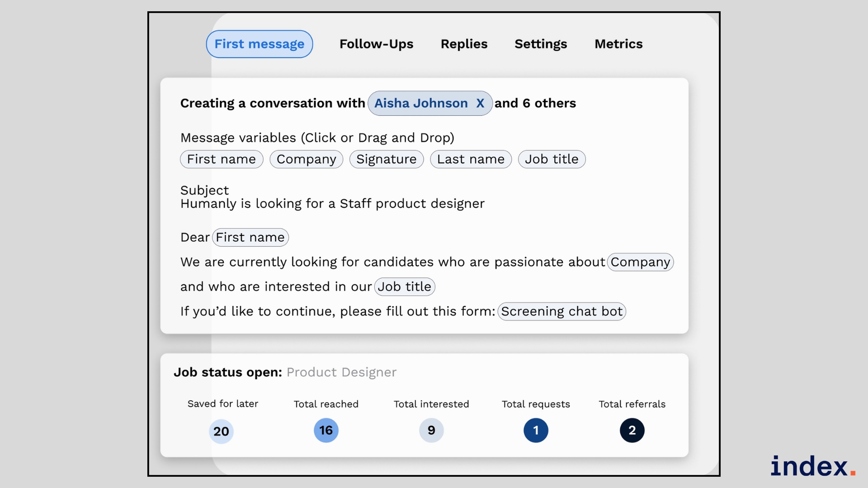Switch to the Replies tab
Viewport: 868px width, 488px height.
tap(464, 44)
